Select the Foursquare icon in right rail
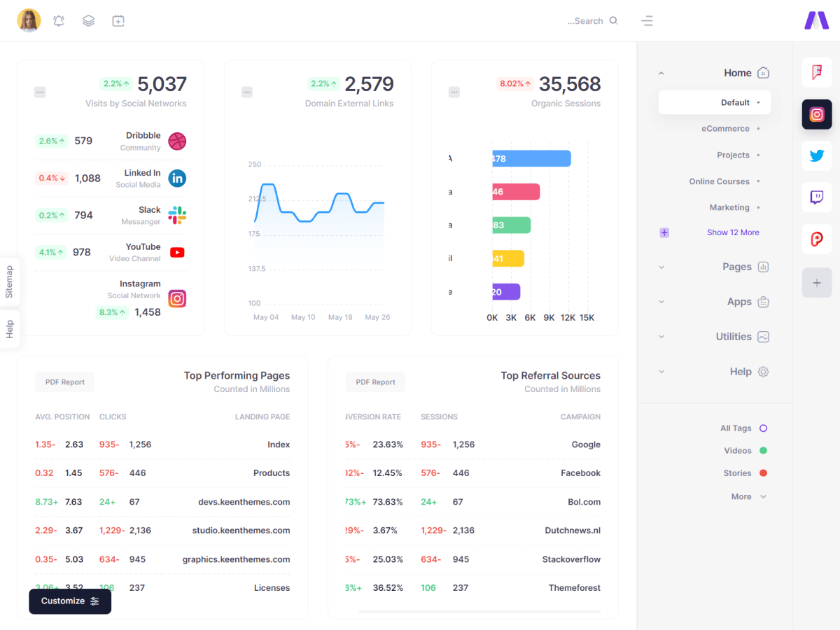The image size is (840, 630). click(817, 73)
